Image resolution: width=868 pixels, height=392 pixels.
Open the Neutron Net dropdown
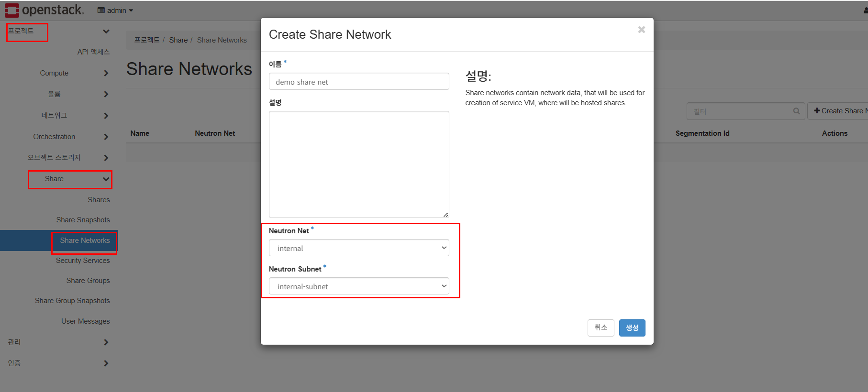click(x=359, y=248)
